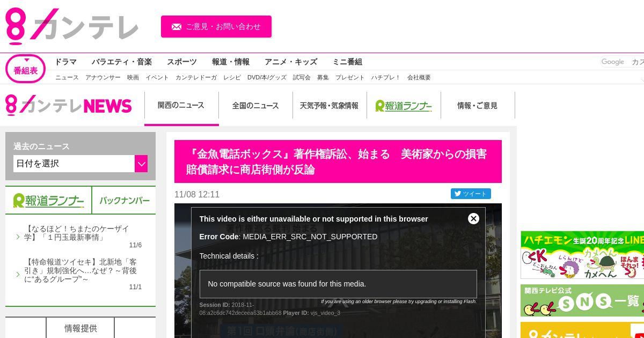Image resolution: width=644 pixels, height=338 pixels.
Task: Open the ご意見・お問い合わせ contact button
Action: point(216,26)
